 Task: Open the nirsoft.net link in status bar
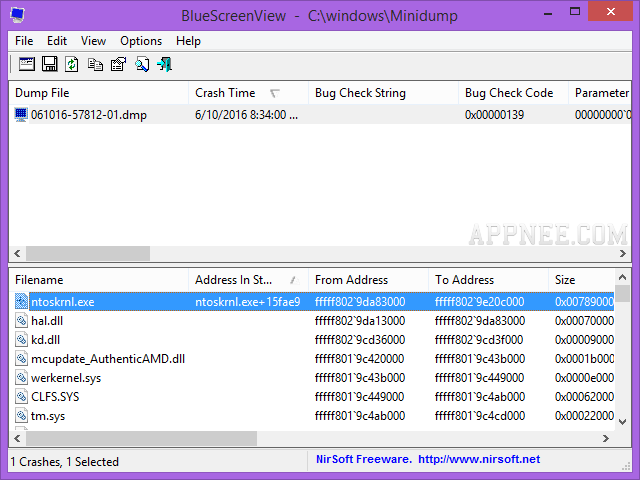(x=479, y=459)
